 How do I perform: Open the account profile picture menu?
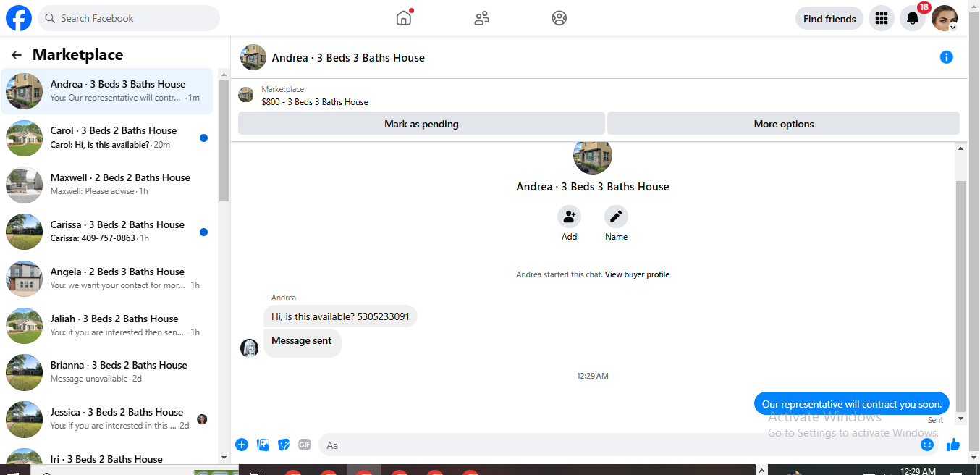[945, 19]
